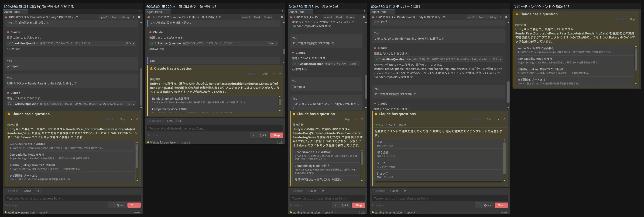Click settings gear in 340x860 panel

coord(363,17)
